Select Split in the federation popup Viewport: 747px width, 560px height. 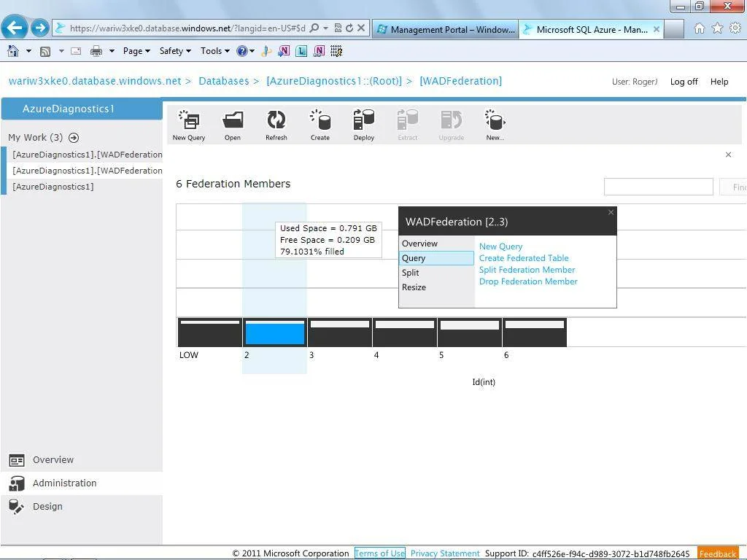click(x=437, y=273)
